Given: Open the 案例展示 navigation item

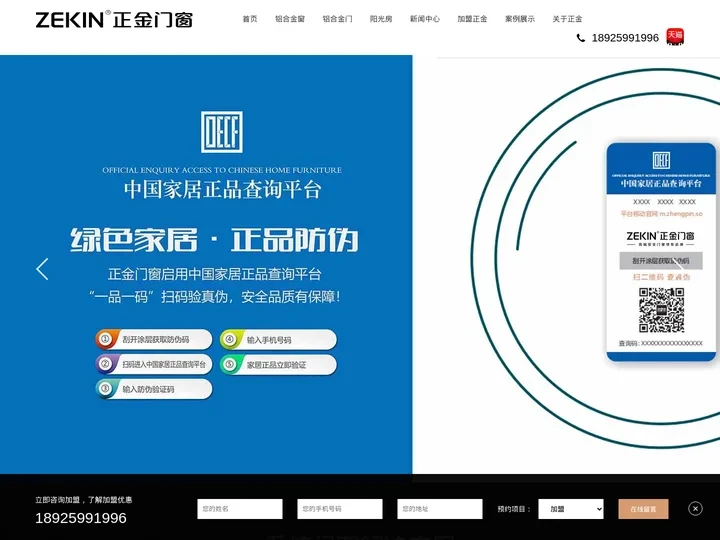Looking at the screenshot, I should [520, 19].
